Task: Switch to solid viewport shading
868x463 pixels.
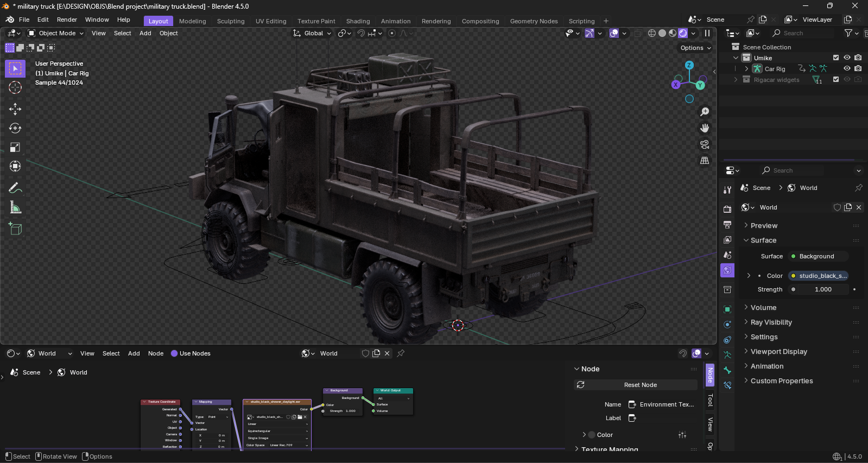Action: tap(662, 33)
